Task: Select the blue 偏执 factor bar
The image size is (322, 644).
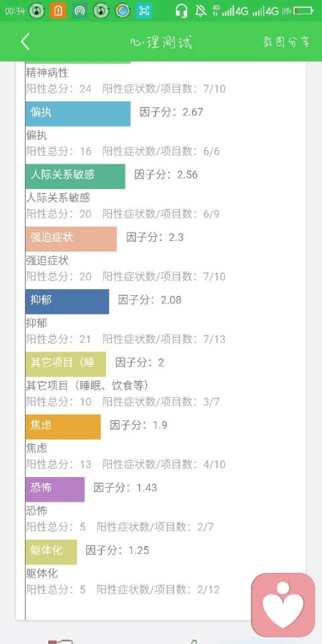Action: (x=78, y=114)
